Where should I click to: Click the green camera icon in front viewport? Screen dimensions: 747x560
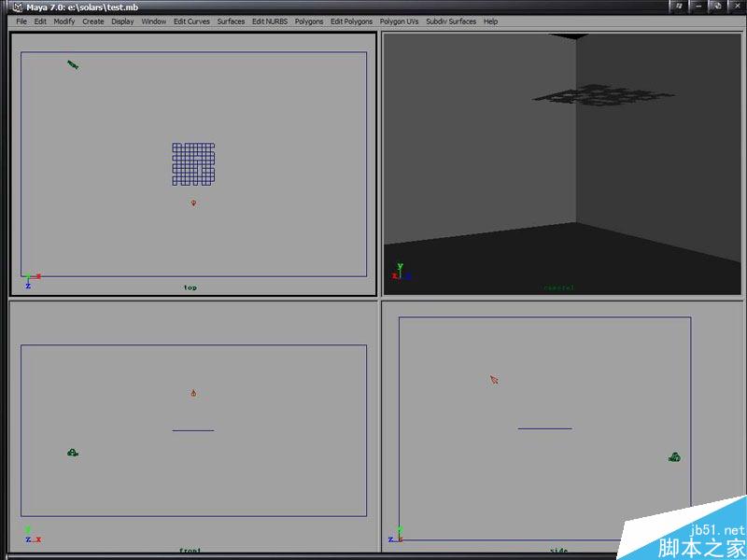pyautogui.click(x=73, y=452)
